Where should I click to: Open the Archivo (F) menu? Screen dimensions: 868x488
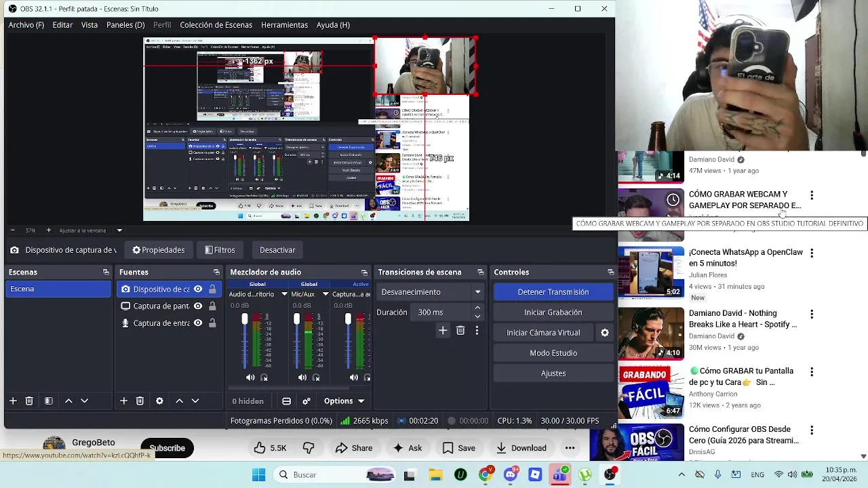pos(26,24)
